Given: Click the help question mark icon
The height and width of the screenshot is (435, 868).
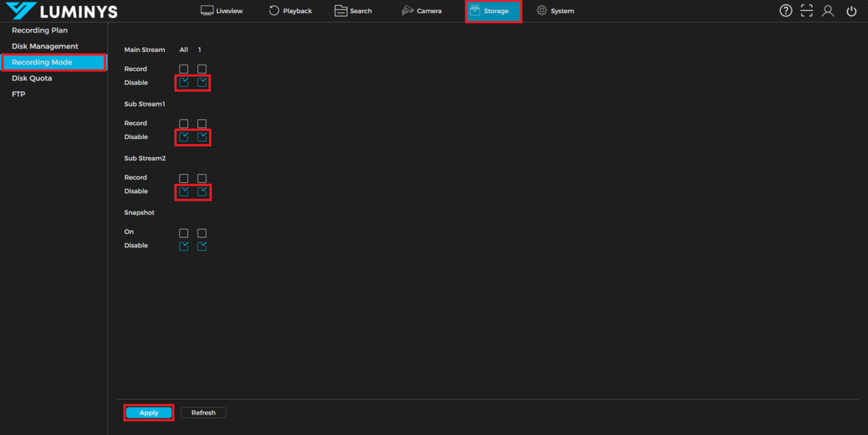Looking at the screenshot, I should (786, 11).
